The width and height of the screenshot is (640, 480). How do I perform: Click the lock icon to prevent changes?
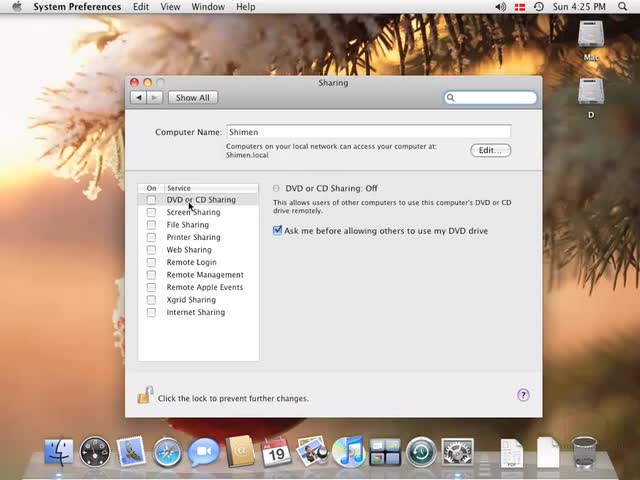click(145, 395)
